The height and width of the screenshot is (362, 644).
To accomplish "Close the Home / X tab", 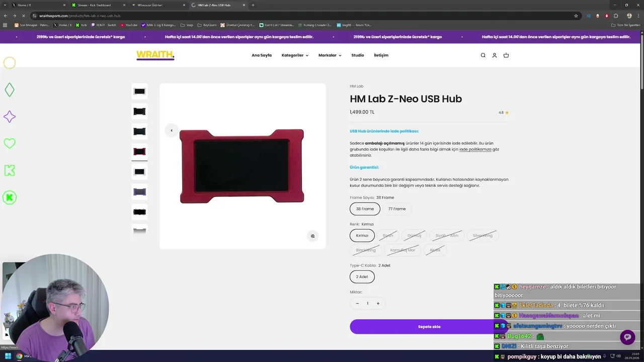I will (x=64, y=5).
